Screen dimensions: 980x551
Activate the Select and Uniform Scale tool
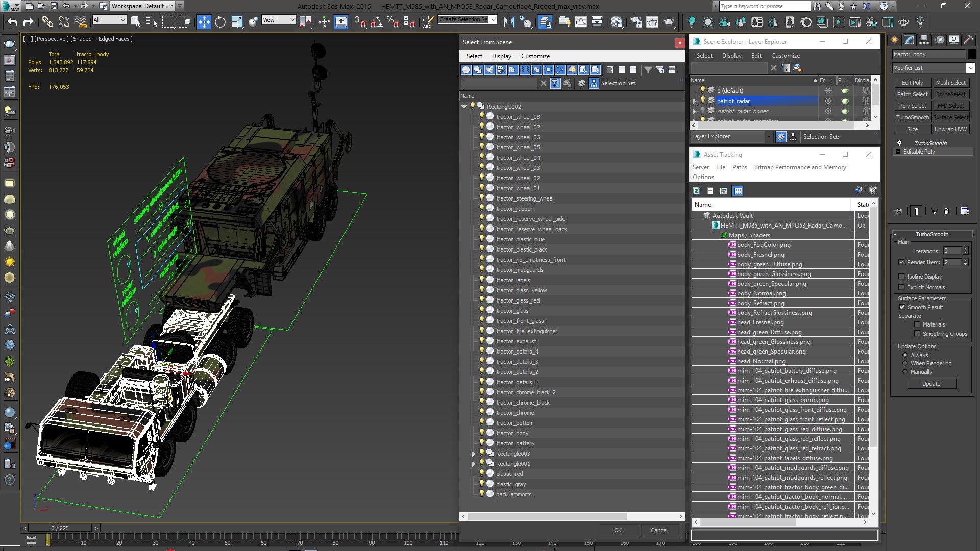(237, 21)
